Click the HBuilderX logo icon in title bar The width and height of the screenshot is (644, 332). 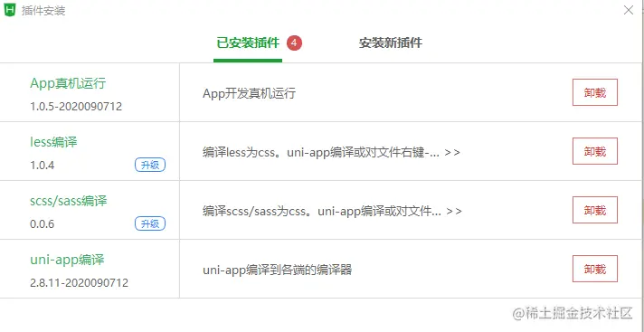[x=9, y=10]
